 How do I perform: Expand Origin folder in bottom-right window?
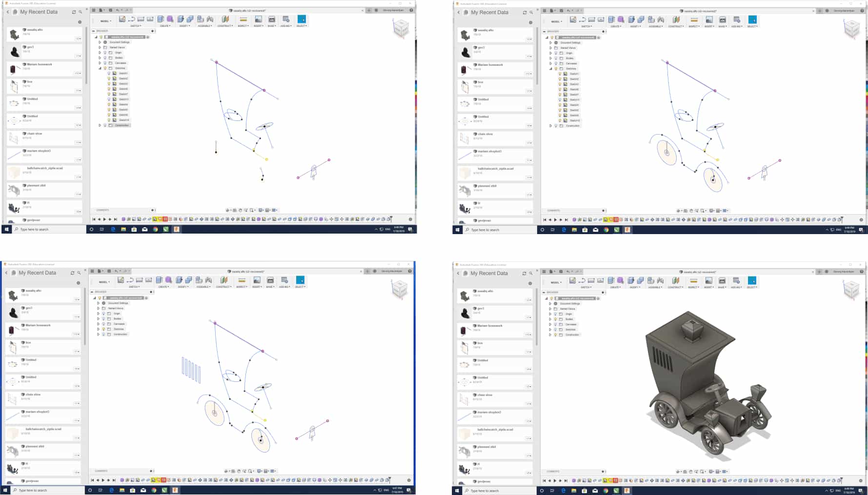click(550, 314)
